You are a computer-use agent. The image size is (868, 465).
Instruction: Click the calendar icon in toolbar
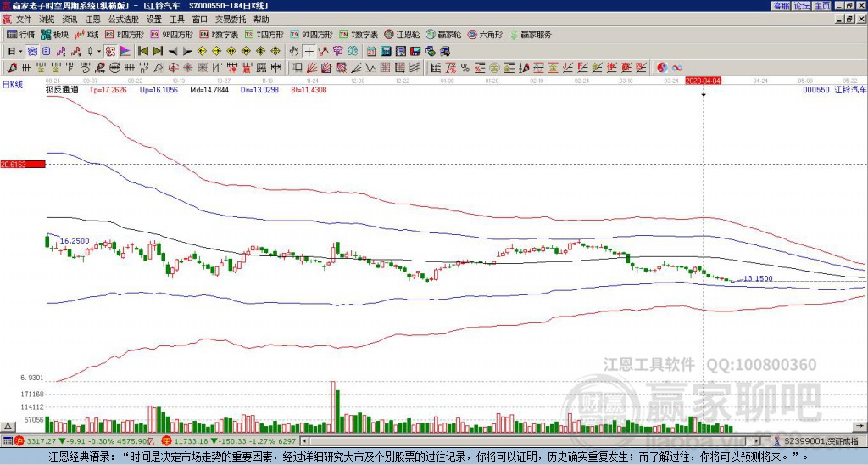click(371, 52)
